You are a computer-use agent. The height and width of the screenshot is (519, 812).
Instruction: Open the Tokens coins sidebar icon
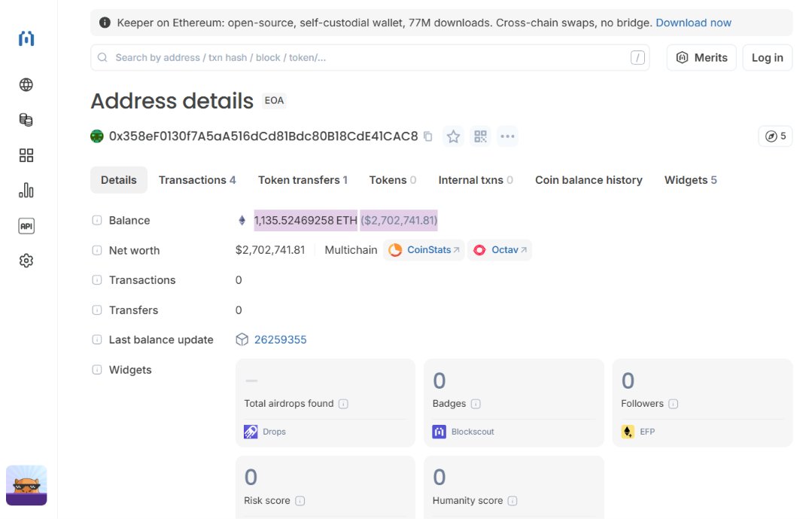point(26,120)
